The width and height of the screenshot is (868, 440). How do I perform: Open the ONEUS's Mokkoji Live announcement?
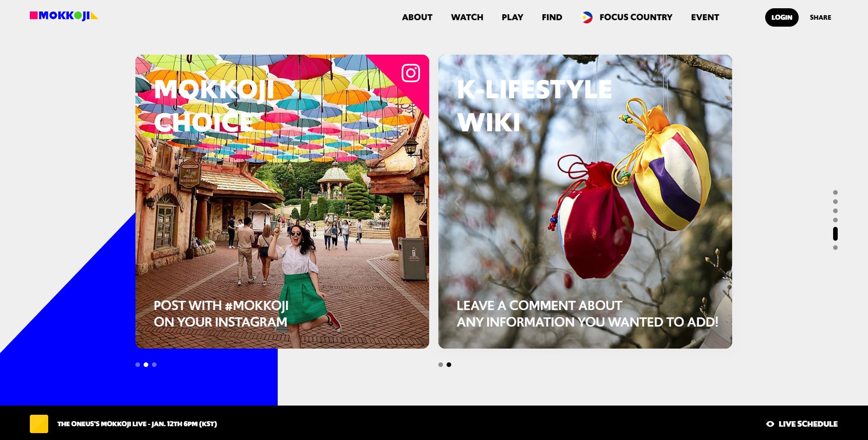click(137, 424)
